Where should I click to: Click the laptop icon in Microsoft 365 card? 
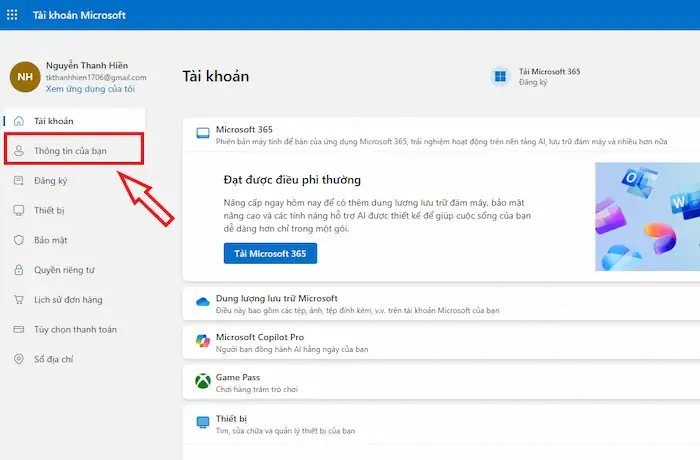(x=203, y=133)
